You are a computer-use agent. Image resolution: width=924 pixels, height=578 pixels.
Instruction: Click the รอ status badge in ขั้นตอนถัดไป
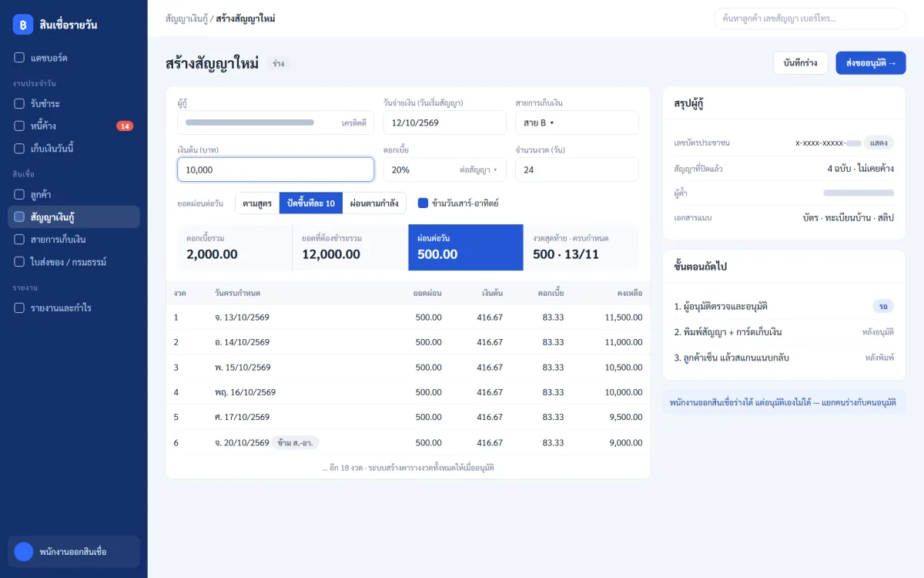[x=883, y=306]
